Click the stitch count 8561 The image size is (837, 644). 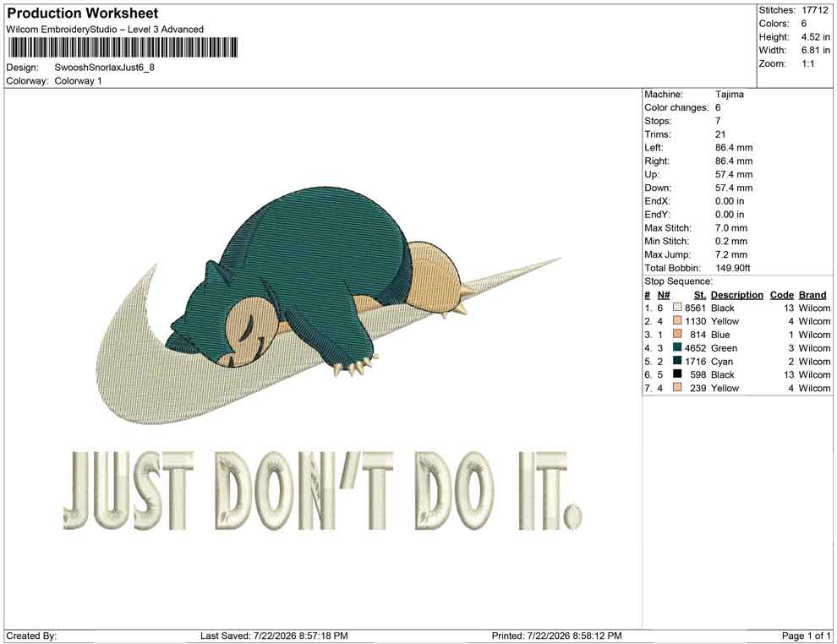pyautogui.click(x=695, y=308)
